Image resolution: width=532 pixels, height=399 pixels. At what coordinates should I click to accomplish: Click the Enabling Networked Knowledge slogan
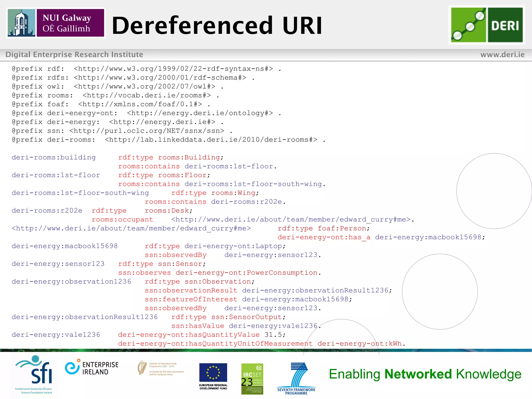[x=425, y=374]
